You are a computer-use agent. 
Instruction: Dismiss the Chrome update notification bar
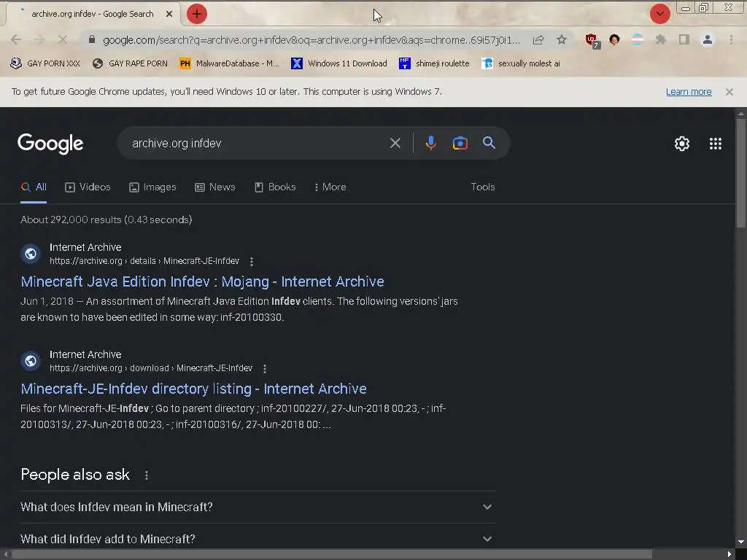coord(729,91)
